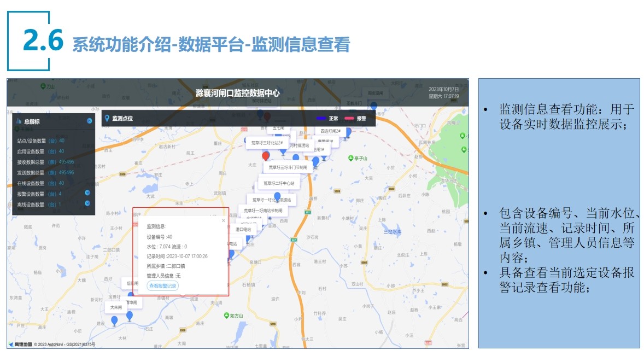This screenshot has width=644, height=356.
Task: Click the 监测点位 location pin icon
Action: coord(107,118)
